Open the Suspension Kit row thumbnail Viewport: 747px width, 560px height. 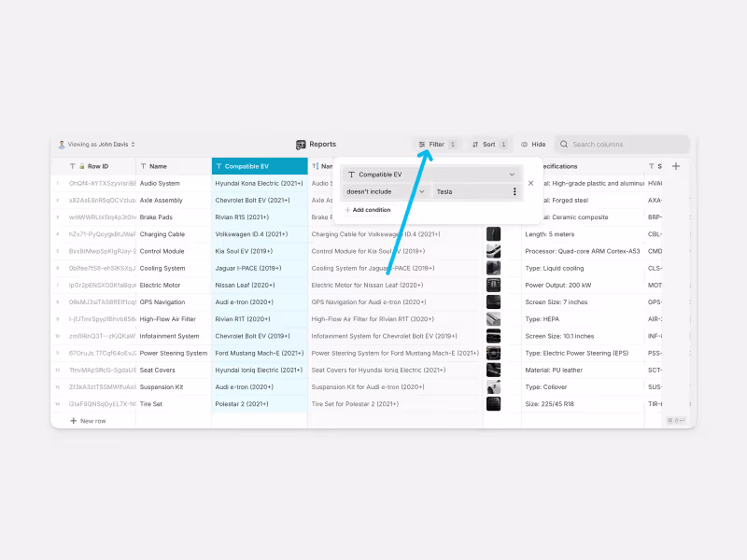point(494,387)
